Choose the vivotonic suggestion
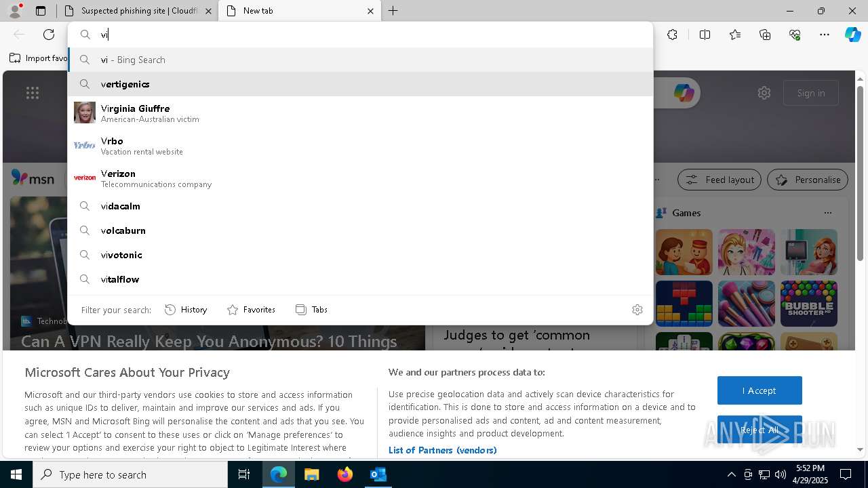Image resolution: width=868 pixels, height=488 pixels. pyautogui.click(x=360, y=255)
